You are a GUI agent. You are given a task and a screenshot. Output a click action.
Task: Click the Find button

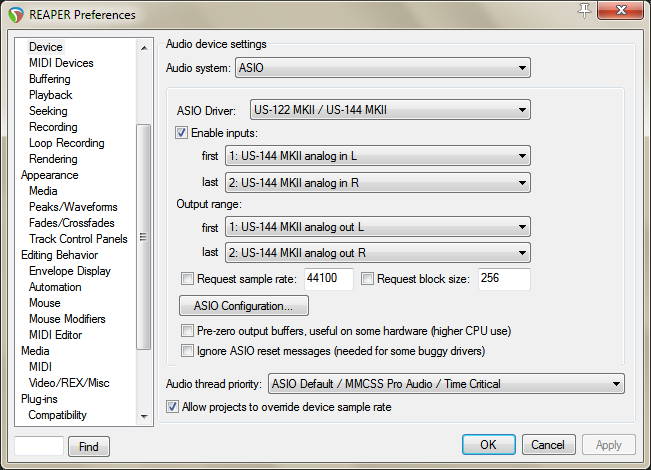pos(89,447)
